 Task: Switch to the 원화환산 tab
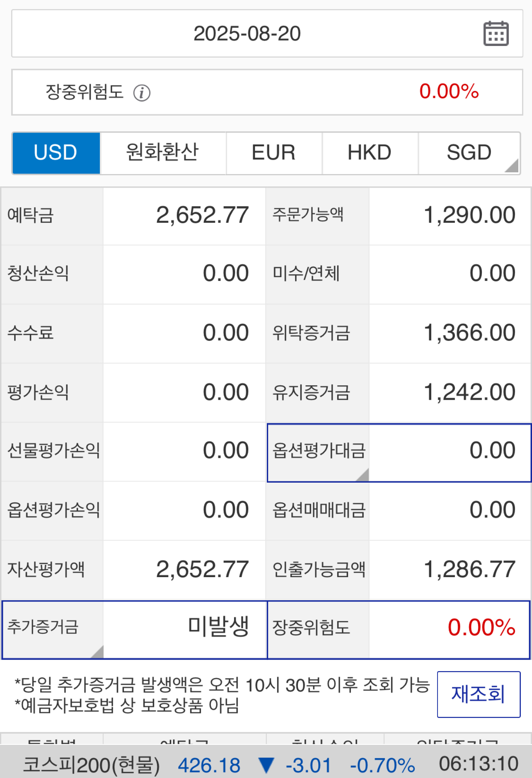coord(163,153)
